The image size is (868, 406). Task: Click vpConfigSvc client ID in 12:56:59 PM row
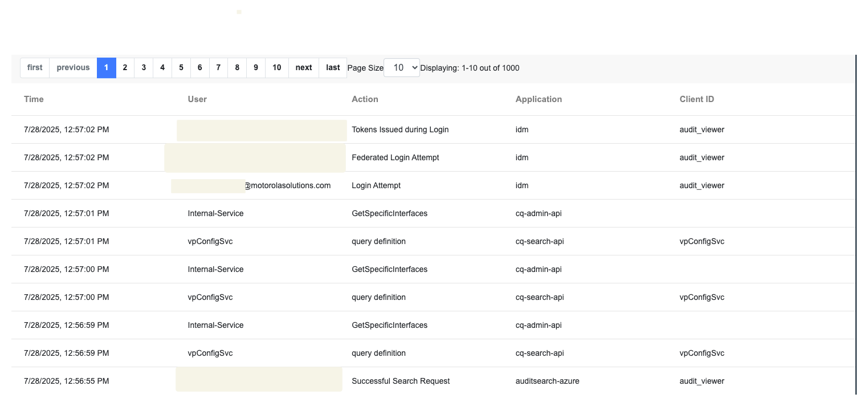[702, 353]
